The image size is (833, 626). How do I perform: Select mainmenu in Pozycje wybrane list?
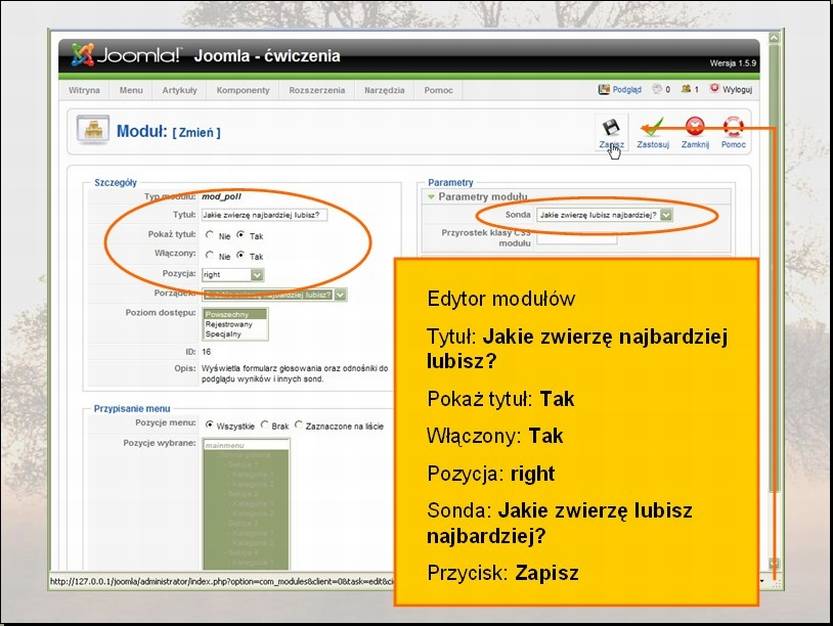(x=246, y=445)
